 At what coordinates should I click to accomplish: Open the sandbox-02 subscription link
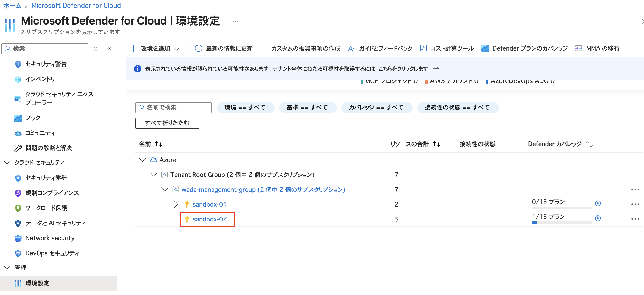[x=209, y=219]
